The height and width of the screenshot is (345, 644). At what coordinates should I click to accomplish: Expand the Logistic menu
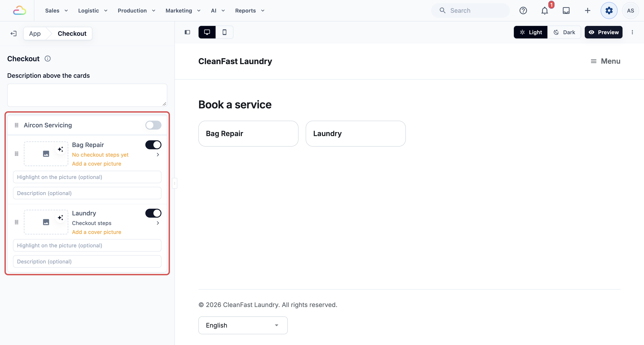click(x=93, y=11)
